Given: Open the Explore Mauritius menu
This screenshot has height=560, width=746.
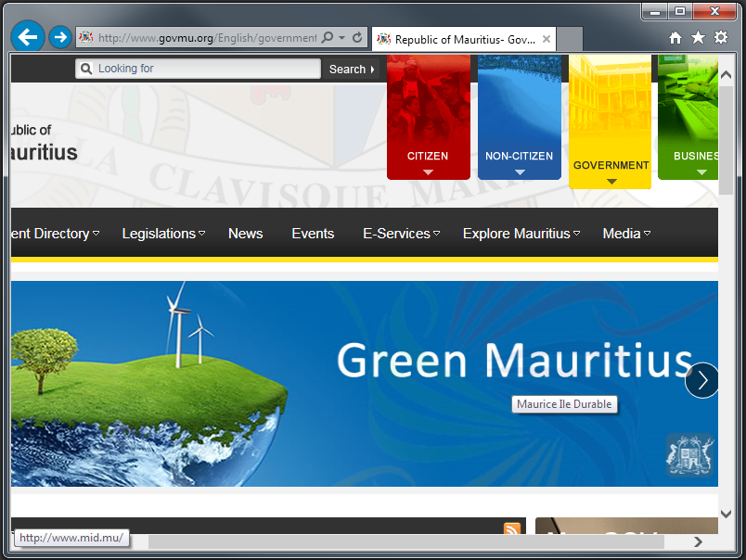Looking at the screenshot, I should [521, 234].
